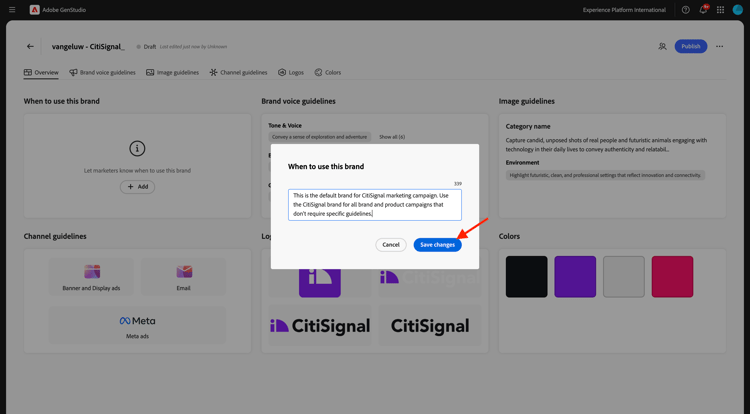The width and height of the screenshot is (750, 414).
Task: Select the black color swatch
Action: pyautogui.click(x=527, y=277)
